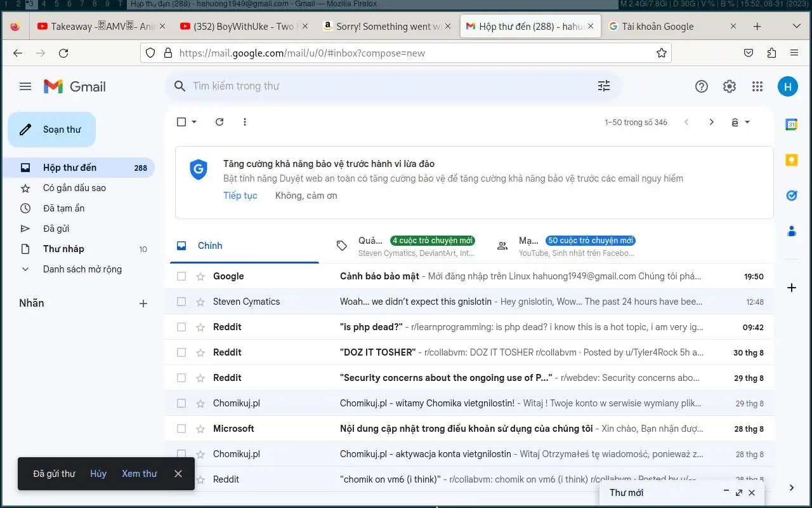This screenshot has width=812, height=508.
Task: Open the Pocket save icon
Action: click(749, 53)
